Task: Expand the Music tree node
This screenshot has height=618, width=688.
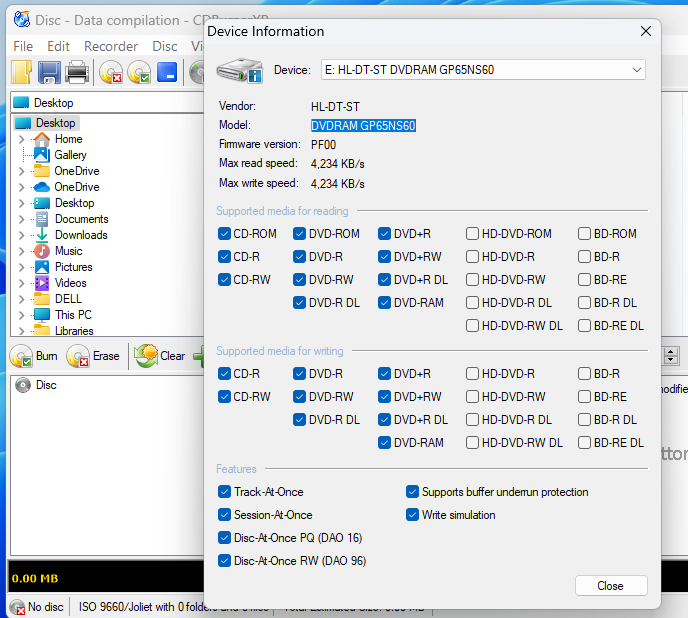Action: tap(21, 251)
